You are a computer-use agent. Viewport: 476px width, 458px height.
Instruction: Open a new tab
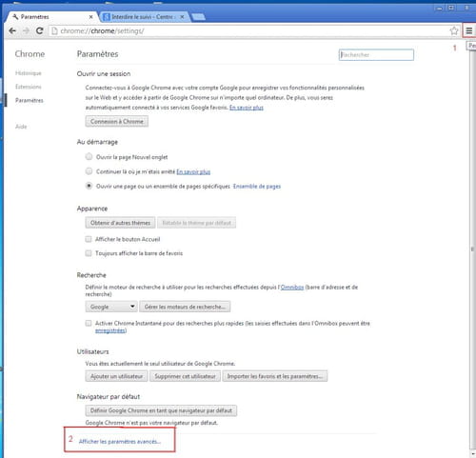pyautogui.click(x=199, y=17)
